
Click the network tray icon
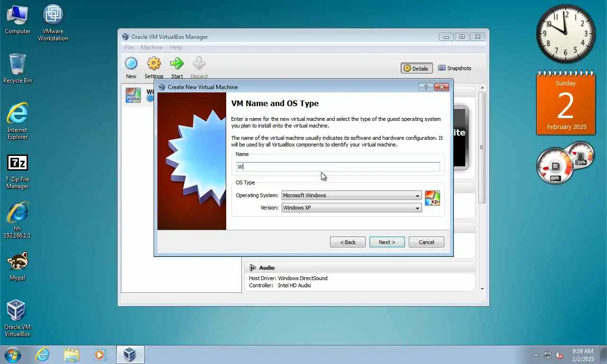[x=548, y=355]
